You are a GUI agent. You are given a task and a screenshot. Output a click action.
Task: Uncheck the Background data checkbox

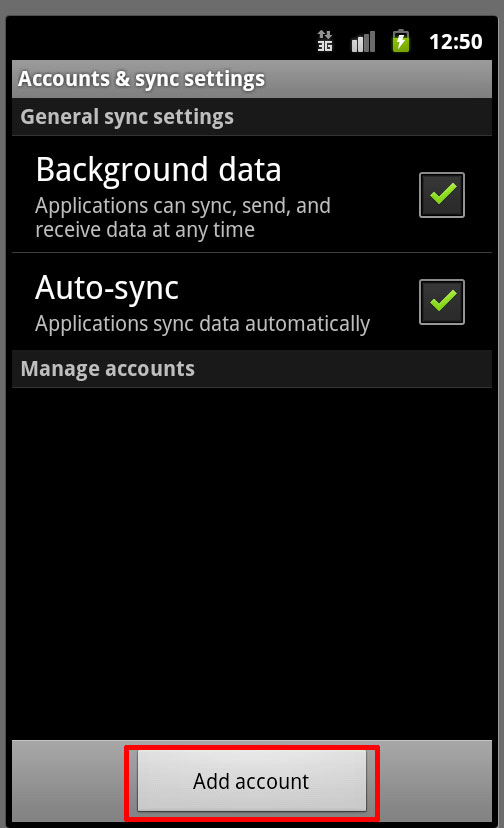[442, 195]
